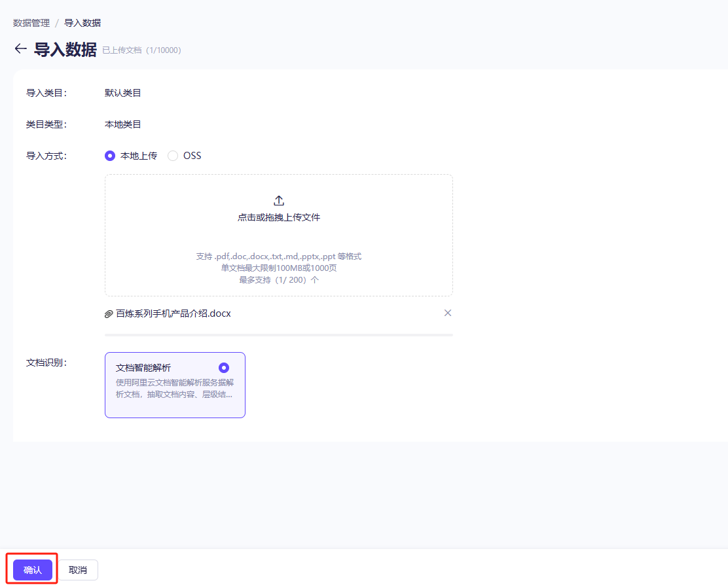Image resolution: width=728 pixels, height=587 pixels.
Task: Click the 导入数据 page heading
Action: 65,49
